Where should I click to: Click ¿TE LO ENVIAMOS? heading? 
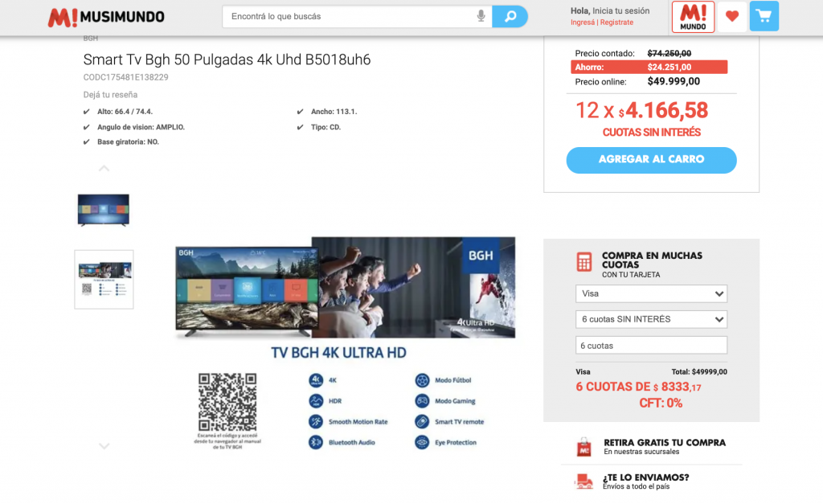pos(645,477)
